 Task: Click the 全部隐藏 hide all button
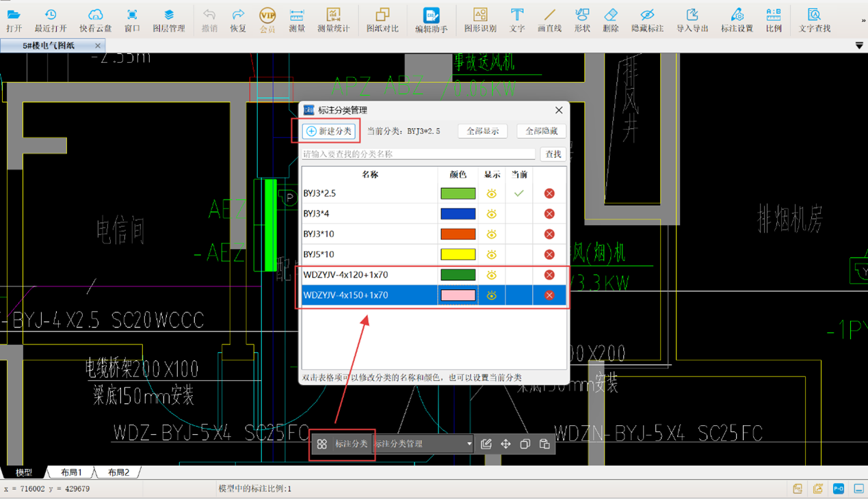tap(541, 131)
